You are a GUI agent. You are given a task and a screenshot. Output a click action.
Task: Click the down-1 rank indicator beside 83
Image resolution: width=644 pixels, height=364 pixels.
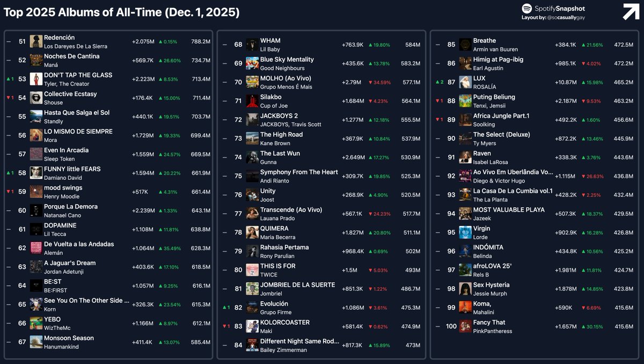tap(226, 327)
